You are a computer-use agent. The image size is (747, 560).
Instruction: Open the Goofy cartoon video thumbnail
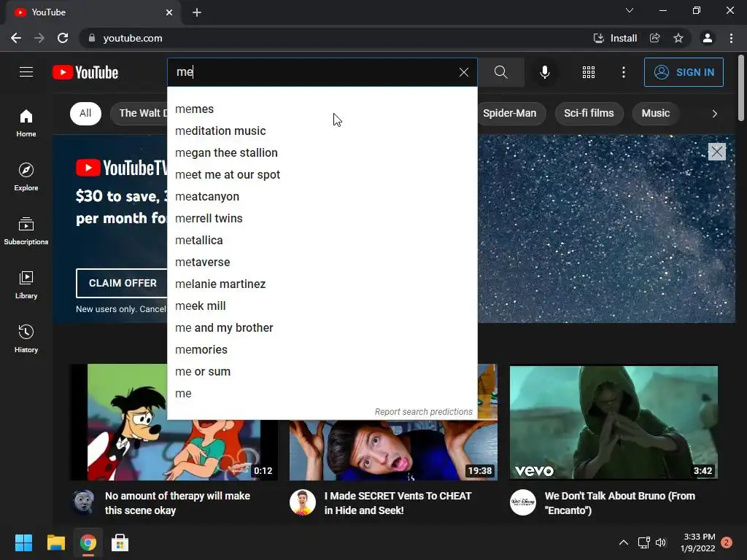pos(174,450)
